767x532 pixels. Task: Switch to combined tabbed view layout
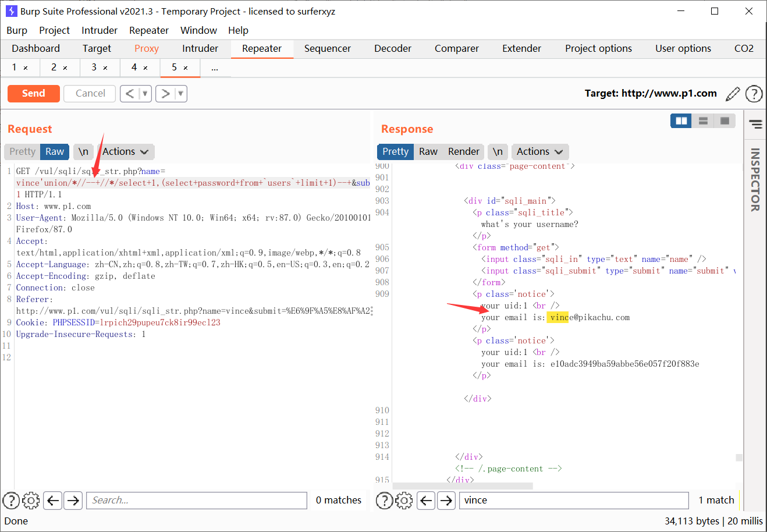pyautogui.click(x=725, y=120)
